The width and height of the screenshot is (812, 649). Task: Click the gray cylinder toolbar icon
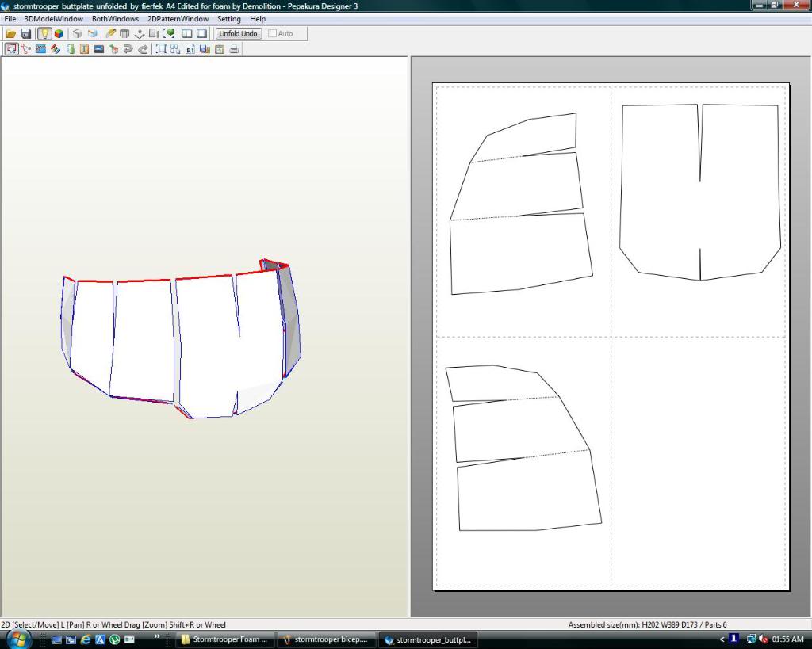pos(124,33)
